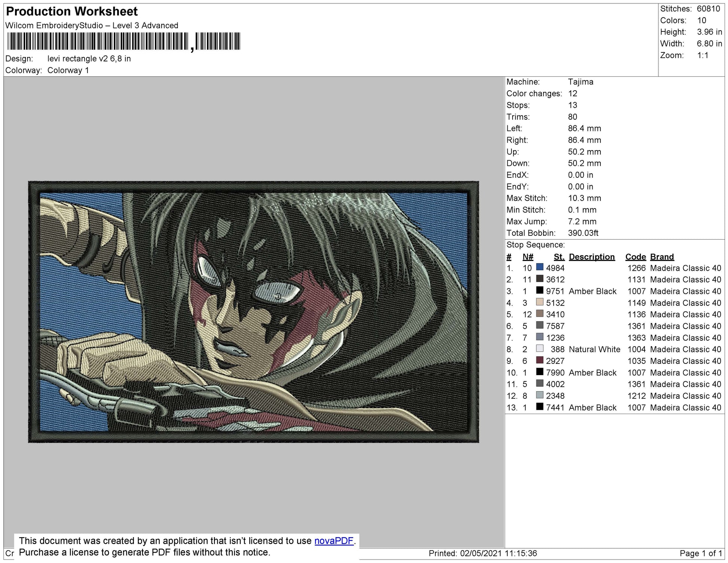The image size is (728, 563).
Task: Click the slate blue swatch coded 1363
Action: click(539, 337)
